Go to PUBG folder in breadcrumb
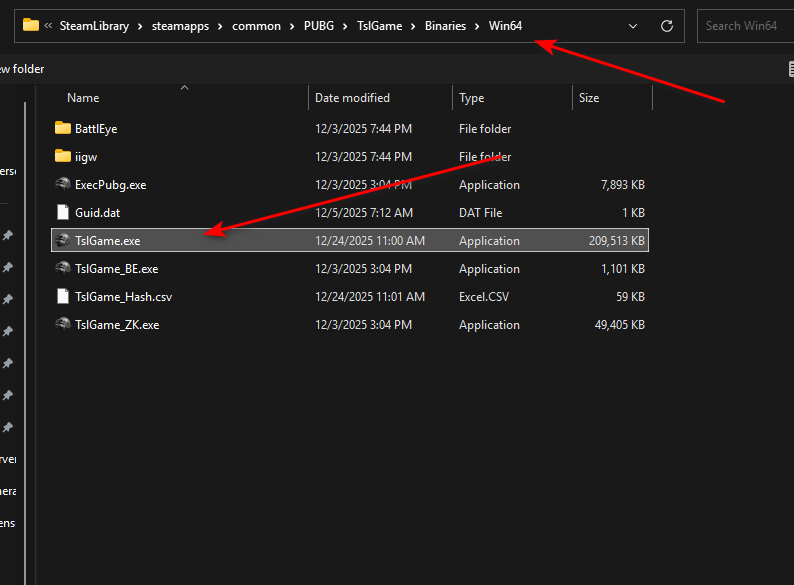The height and width of the screenshot is (585, 794). 319,26
